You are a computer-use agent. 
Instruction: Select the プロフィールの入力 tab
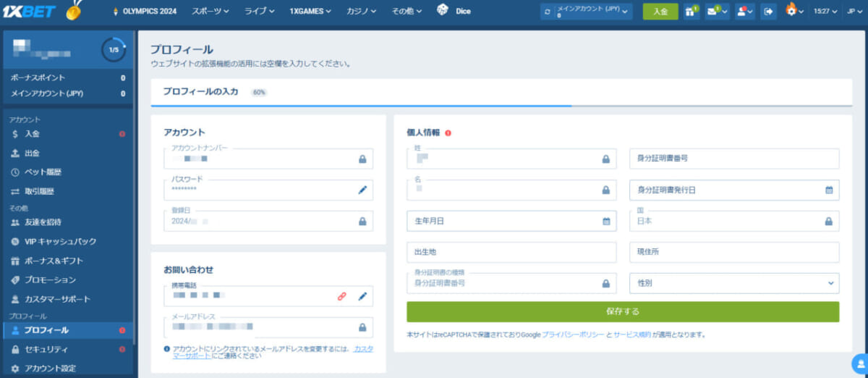coord(200,92)
